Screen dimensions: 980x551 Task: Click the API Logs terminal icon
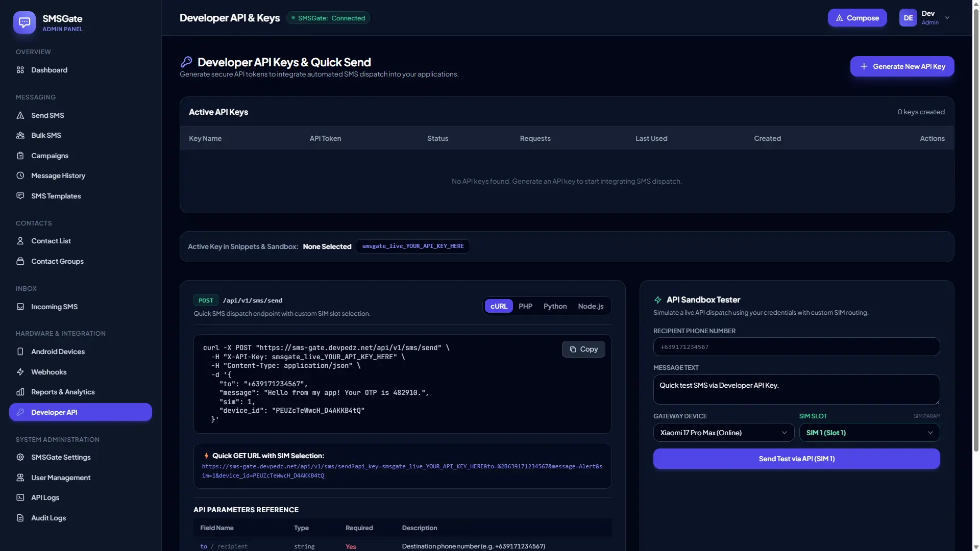pyautogui.click(x=20, y=497)
